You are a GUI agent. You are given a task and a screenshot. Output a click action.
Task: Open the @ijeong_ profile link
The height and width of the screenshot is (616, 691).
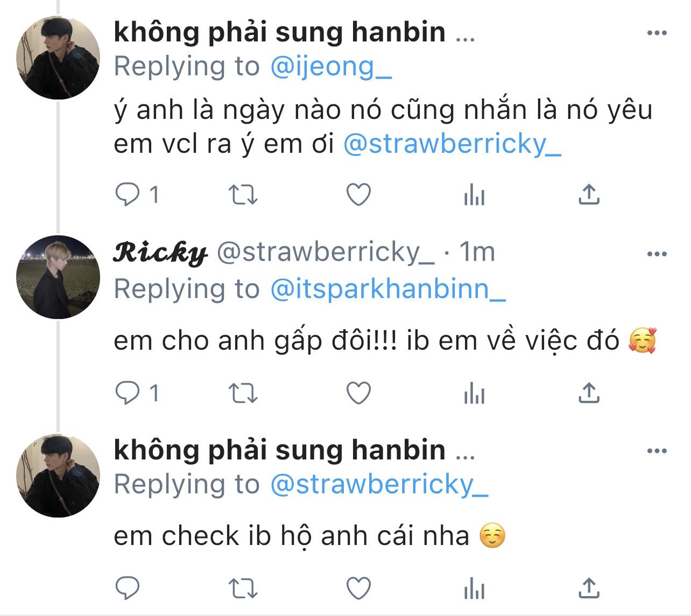(x=331, y=67)
